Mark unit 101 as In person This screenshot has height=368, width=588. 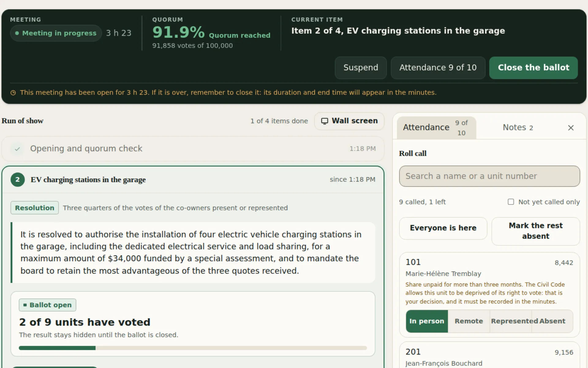coord(427,321)
